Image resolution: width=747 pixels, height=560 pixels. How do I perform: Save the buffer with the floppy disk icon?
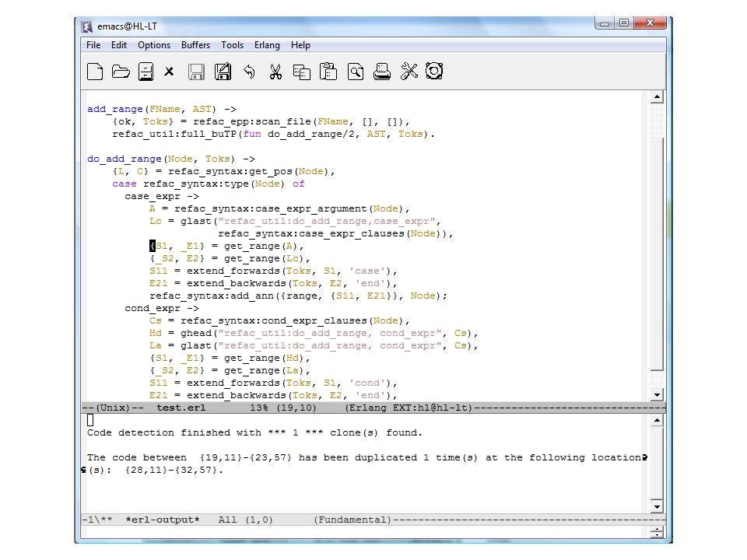196,72
